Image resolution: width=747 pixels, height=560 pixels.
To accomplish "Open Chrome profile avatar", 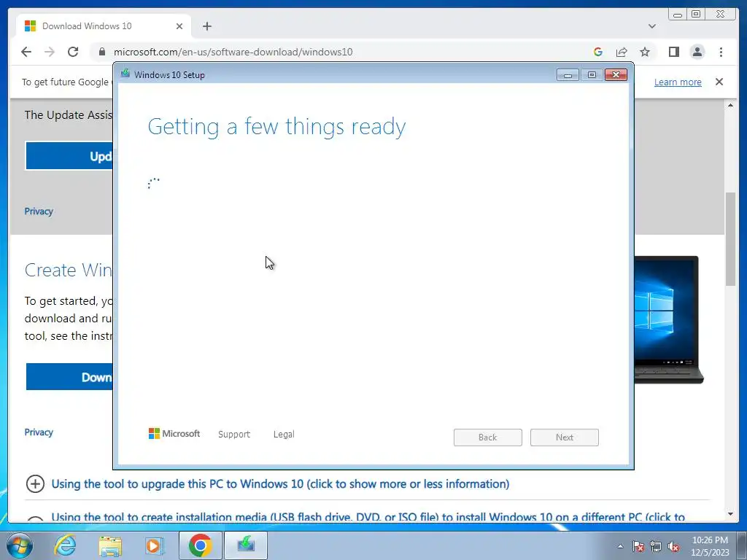I will coord(697,52).
